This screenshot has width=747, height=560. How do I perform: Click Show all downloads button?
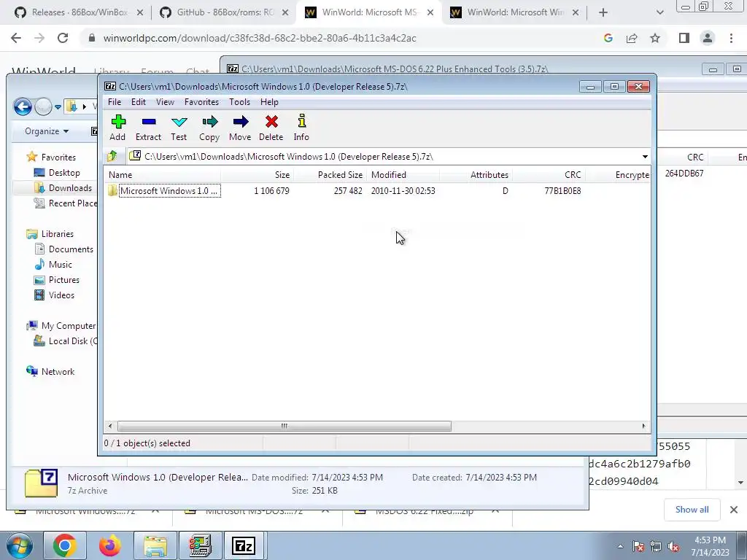(692, 510)
